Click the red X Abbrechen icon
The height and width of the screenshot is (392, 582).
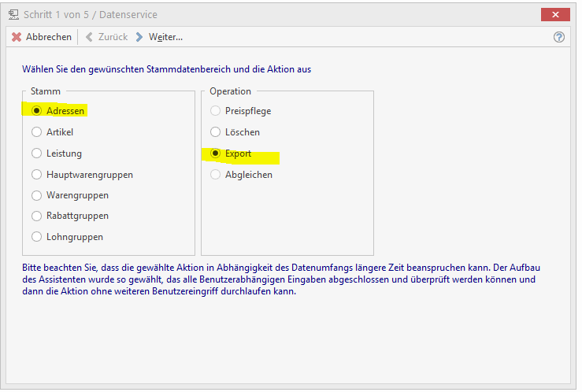pyautogui.click(x=17, y=37)
